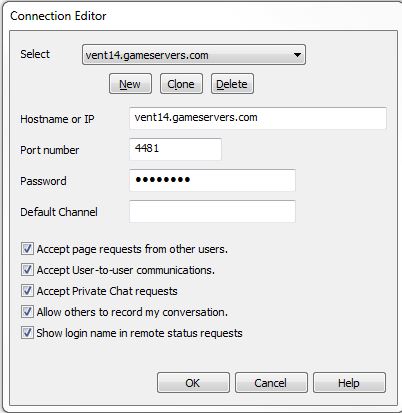Click into the Port number field
Image resolution: width=402 pixels, height=413 pixels.
coord(175,149)
